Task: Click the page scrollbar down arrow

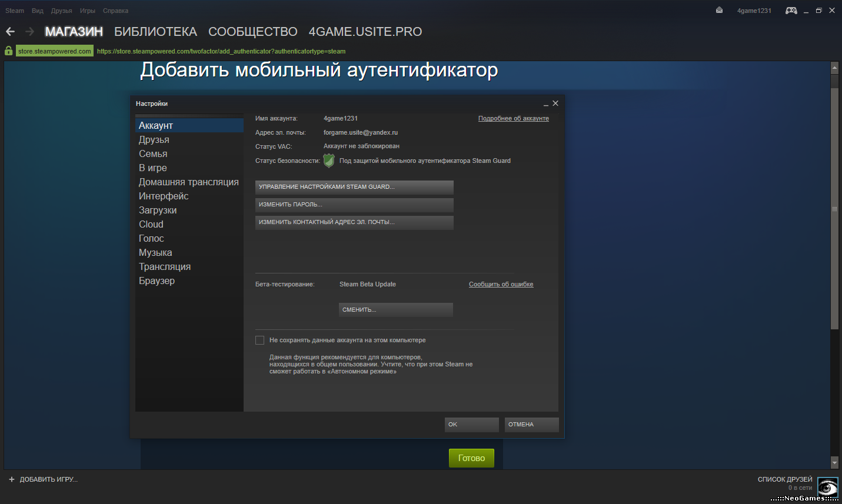Action: click(x=834, y=463)
